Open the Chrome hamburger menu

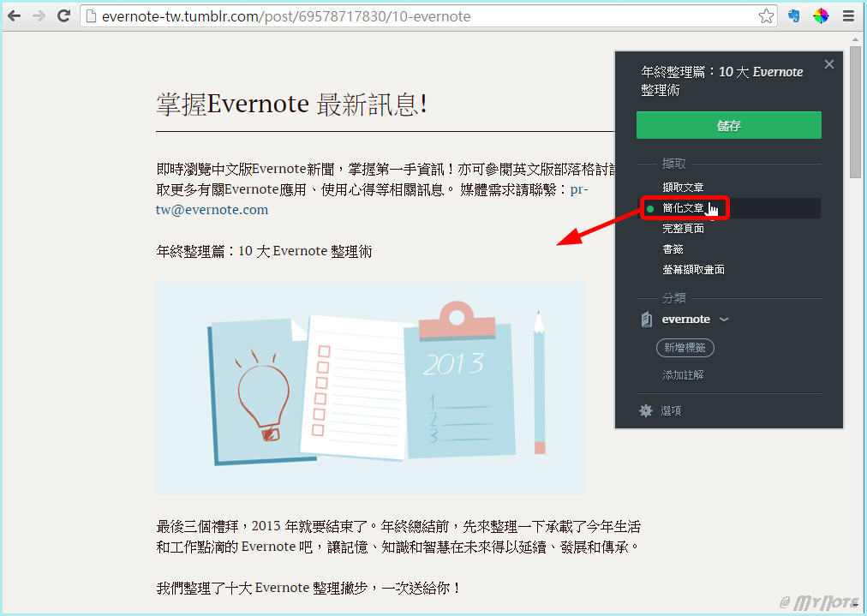coord(849,16)
